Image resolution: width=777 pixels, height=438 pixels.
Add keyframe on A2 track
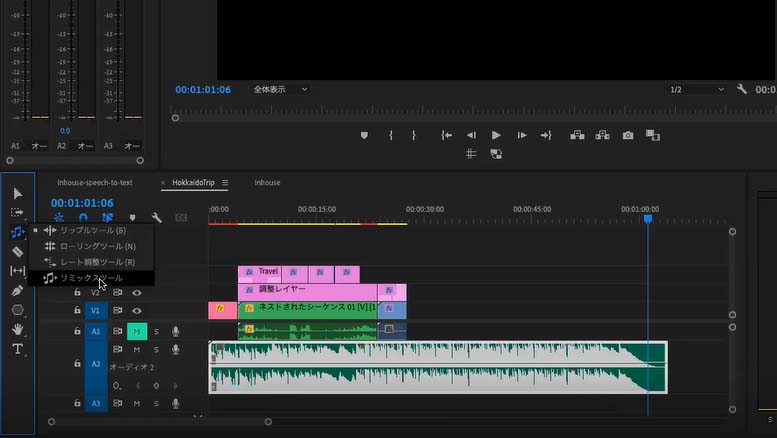coord(156,385)
